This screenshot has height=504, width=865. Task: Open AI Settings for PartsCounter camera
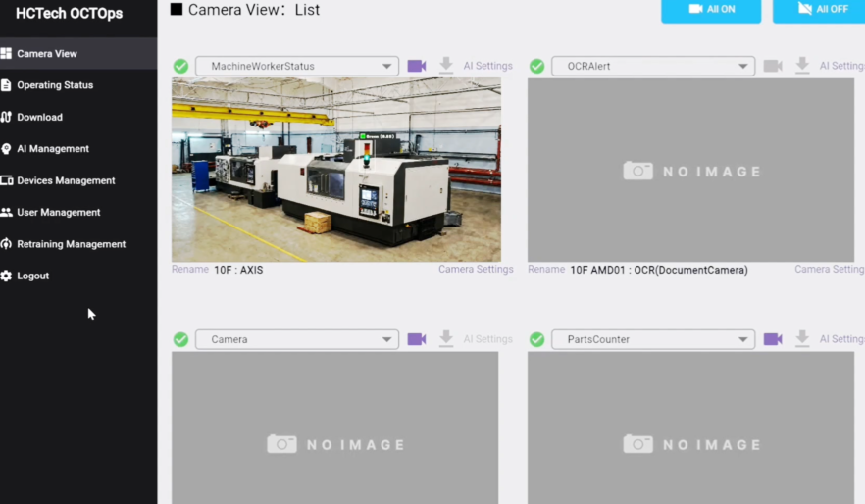pos(841,339)
